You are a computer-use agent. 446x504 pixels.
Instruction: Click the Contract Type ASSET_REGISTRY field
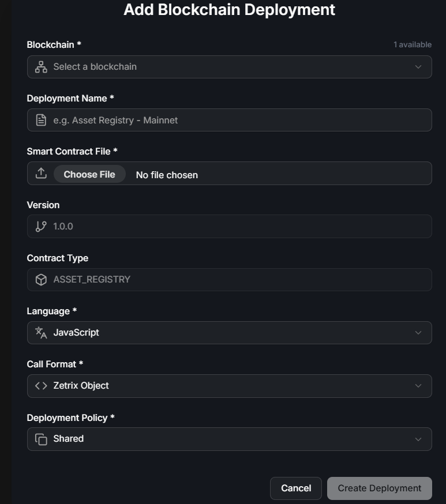[x=237, y=280]
